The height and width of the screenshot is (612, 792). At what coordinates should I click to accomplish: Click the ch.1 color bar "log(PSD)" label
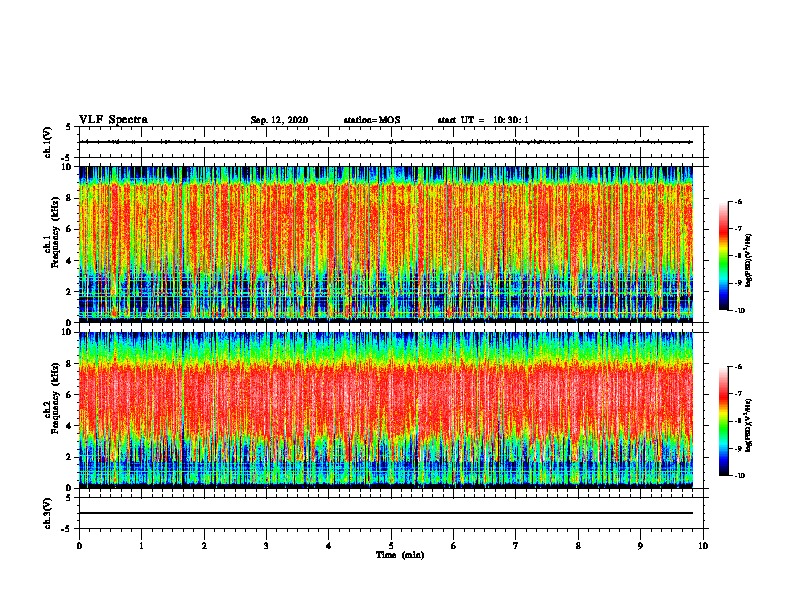pyautogui.click(x=748, y=260)
